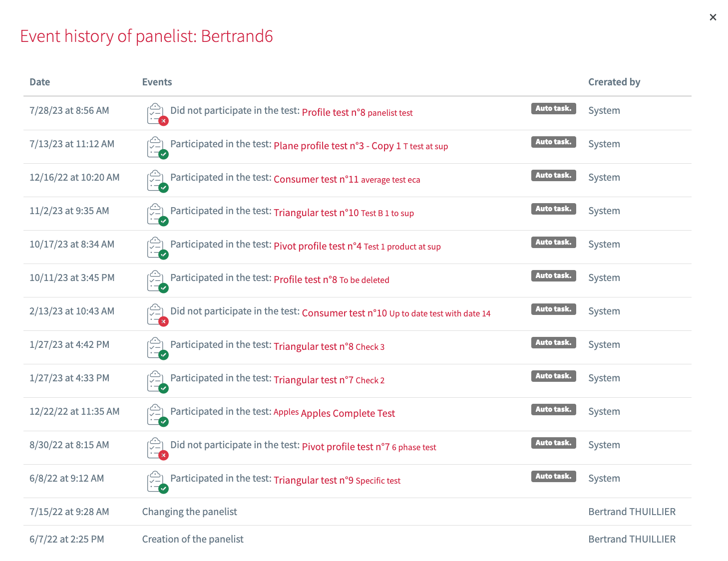This screenshot has height=561, width=728.
Task: Click the Created by column header
Action: (x=614, y=82)
